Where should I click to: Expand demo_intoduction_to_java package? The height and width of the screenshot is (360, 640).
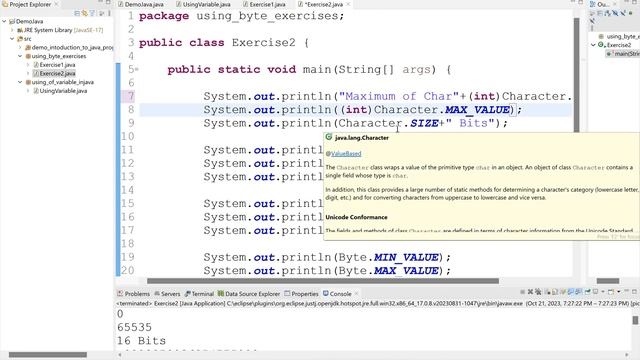pos(20,47)
